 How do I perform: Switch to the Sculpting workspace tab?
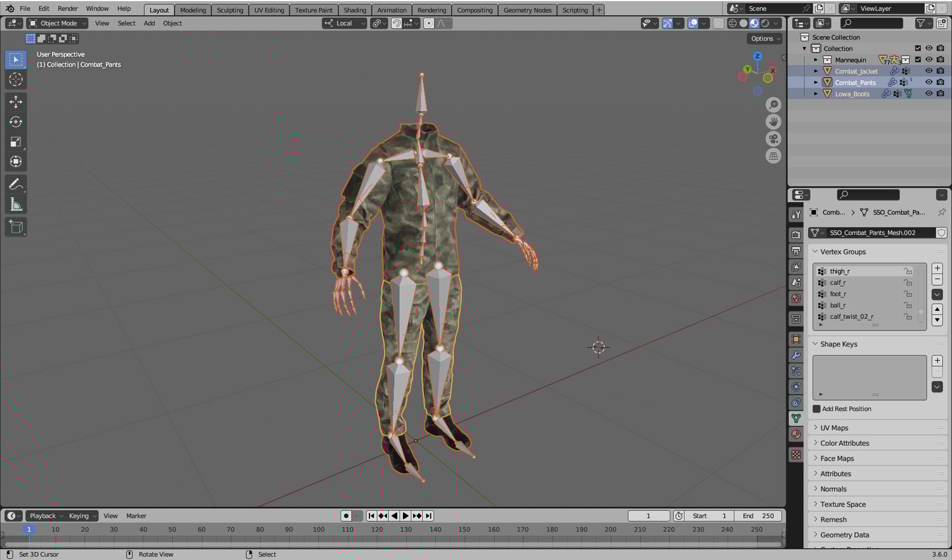tap(230, 10)
